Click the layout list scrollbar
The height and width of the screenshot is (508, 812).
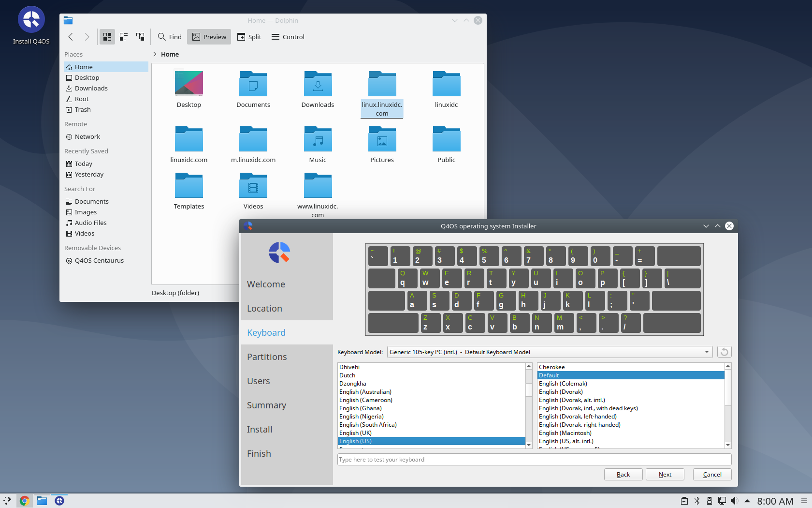529,405
